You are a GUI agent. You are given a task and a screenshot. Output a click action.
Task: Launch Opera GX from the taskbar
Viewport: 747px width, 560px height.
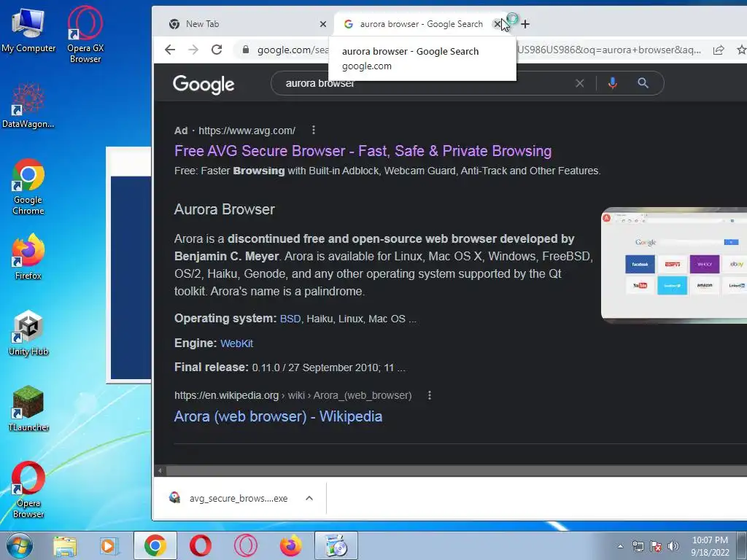[246, 545]
